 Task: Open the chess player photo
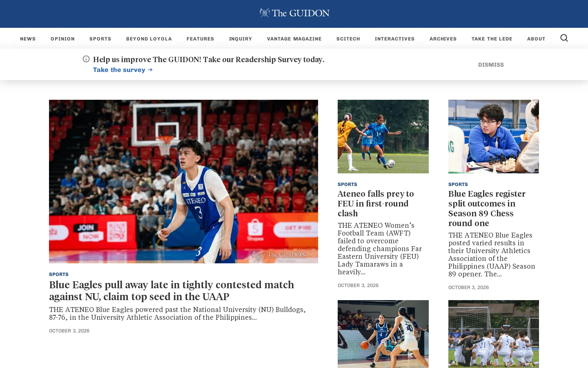pos(494,137)
